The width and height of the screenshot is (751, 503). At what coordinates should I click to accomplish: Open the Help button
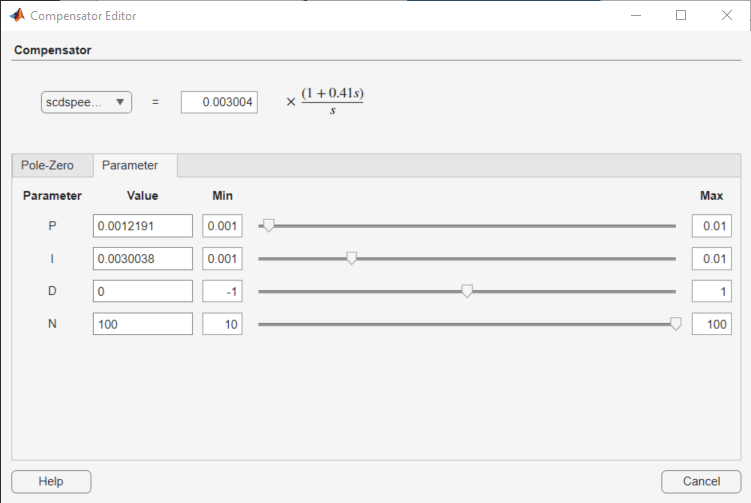tap(51, 481)
